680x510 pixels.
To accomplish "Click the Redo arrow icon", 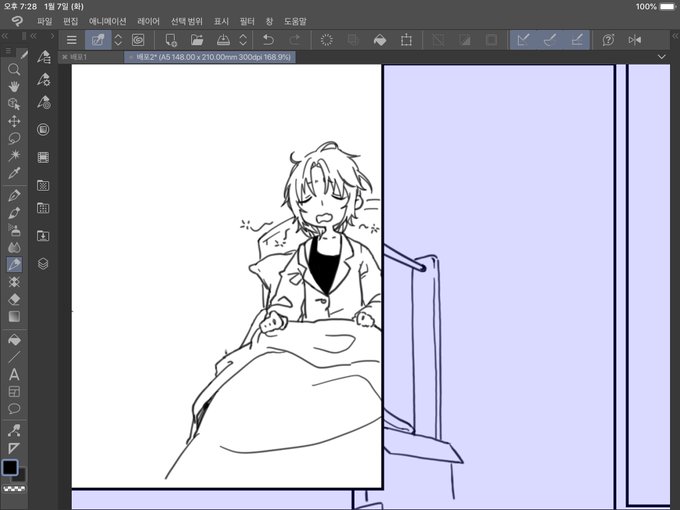I will tap(295, 40).
